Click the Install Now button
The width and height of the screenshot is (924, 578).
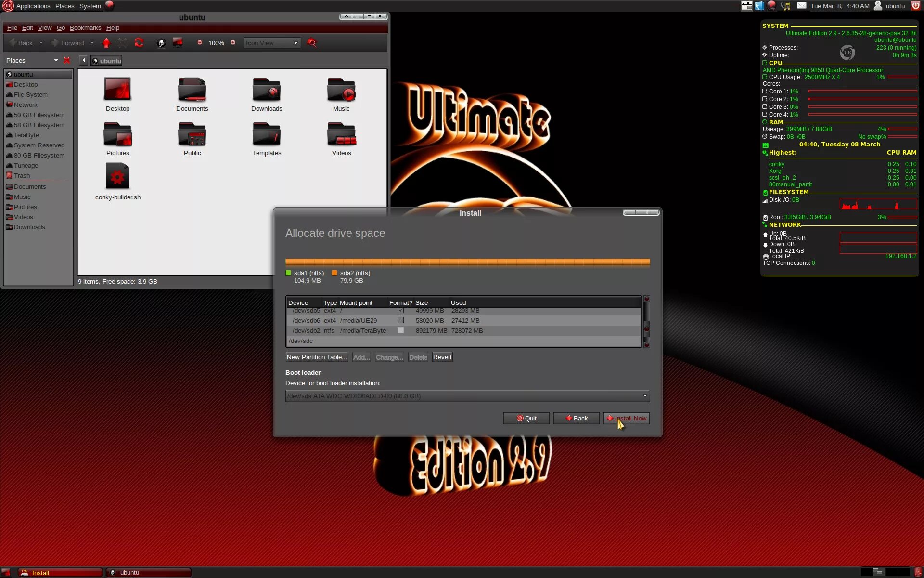[626, 418]
